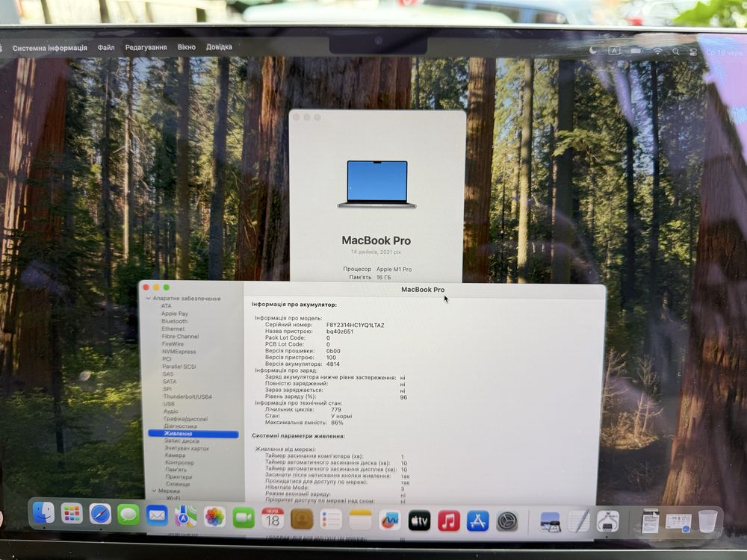Screen dimensions: 747x560
Task: Select NVMExpress in the sidebar
Action: click(x=179, y=352)
